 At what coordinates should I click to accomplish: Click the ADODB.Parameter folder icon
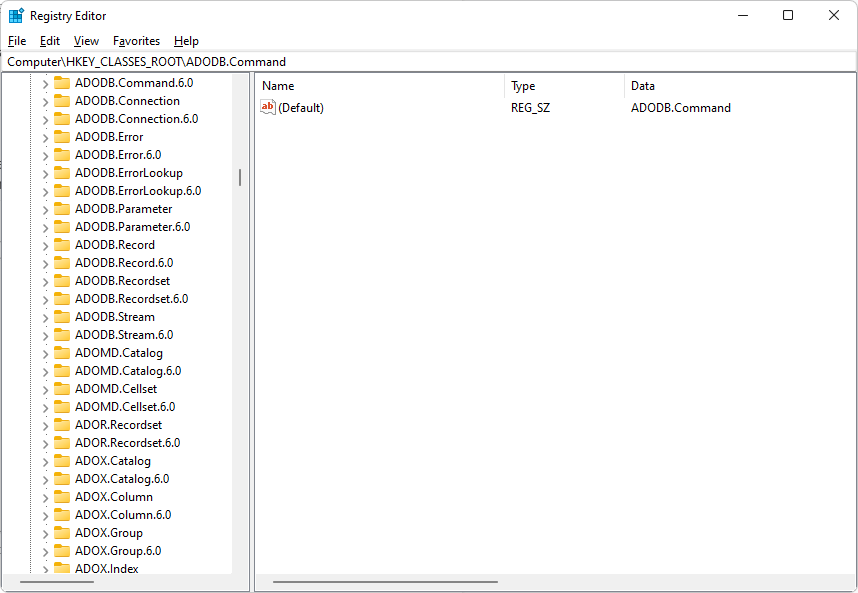62,209
